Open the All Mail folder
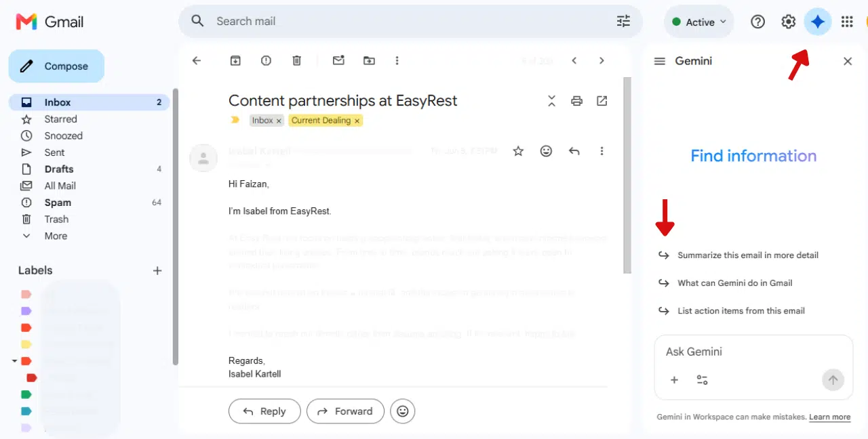This screenshot has width=868, height=439. [89, 186]
